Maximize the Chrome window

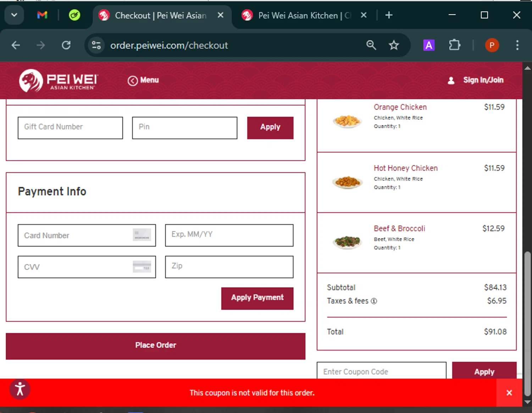tap(484, 15)
